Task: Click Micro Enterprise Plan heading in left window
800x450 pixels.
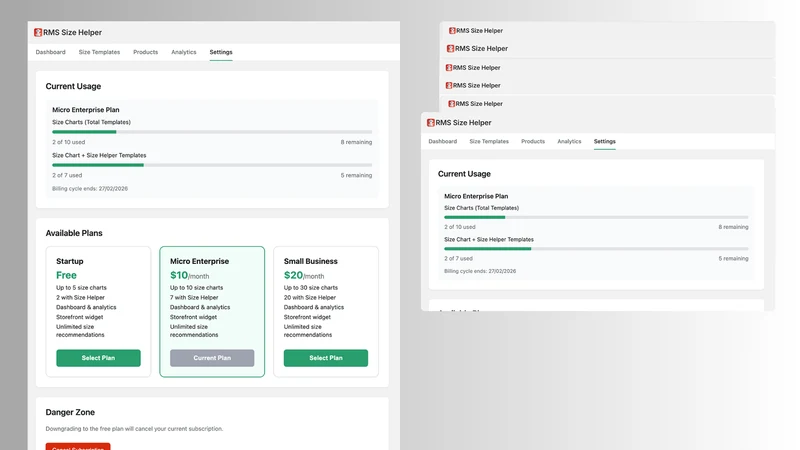Action: [86, 110]
